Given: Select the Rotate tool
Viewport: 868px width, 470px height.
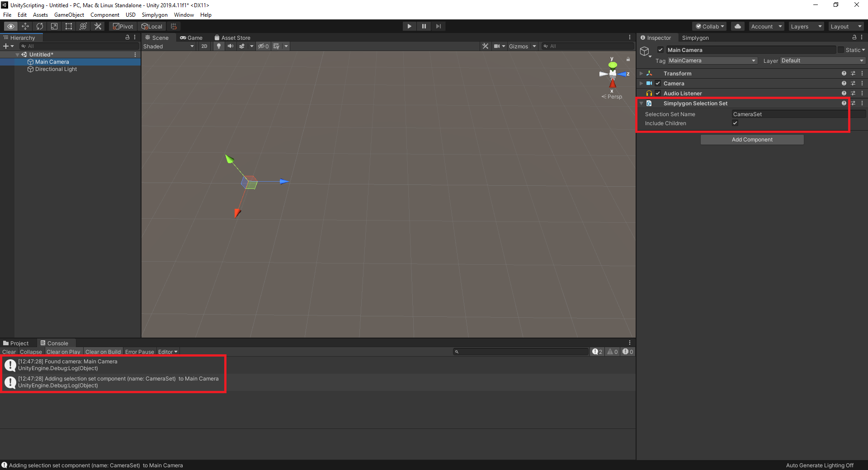Looking at the screenshot, I should 40,26.
